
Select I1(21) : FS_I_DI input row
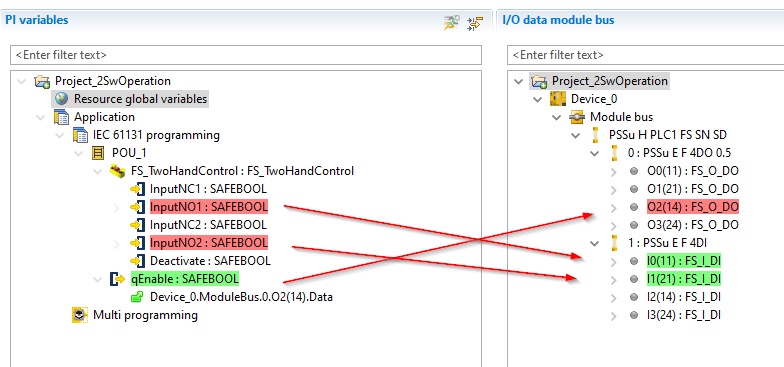tap(684, 279)
